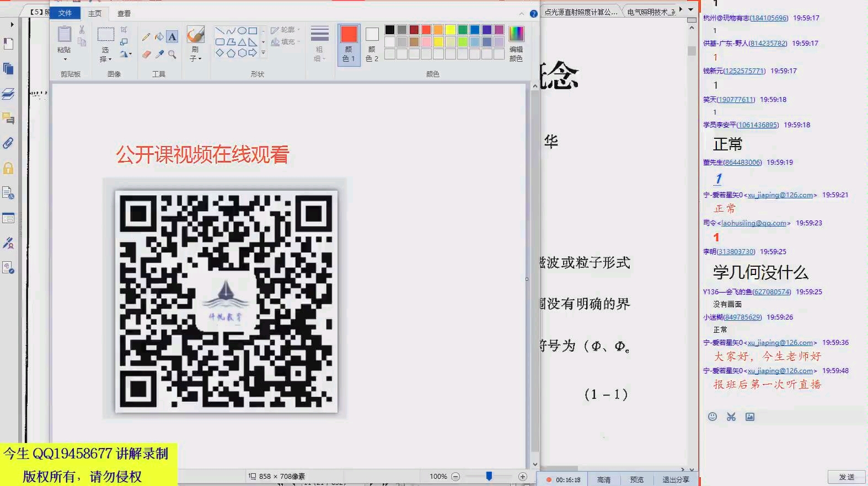Pick the yellow color swatch in the top row
Screen dimensions: 868x486
tap(451, 30)
